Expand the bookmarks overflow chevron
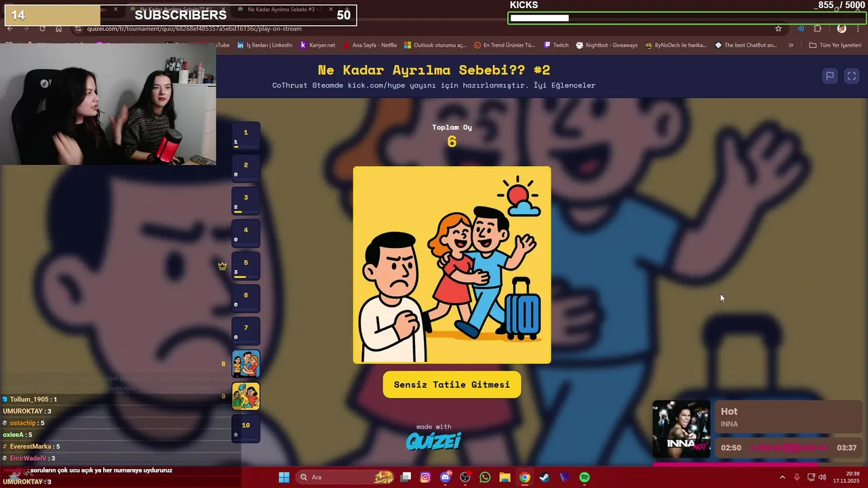 pyautogui.click(x=791, y=45)
